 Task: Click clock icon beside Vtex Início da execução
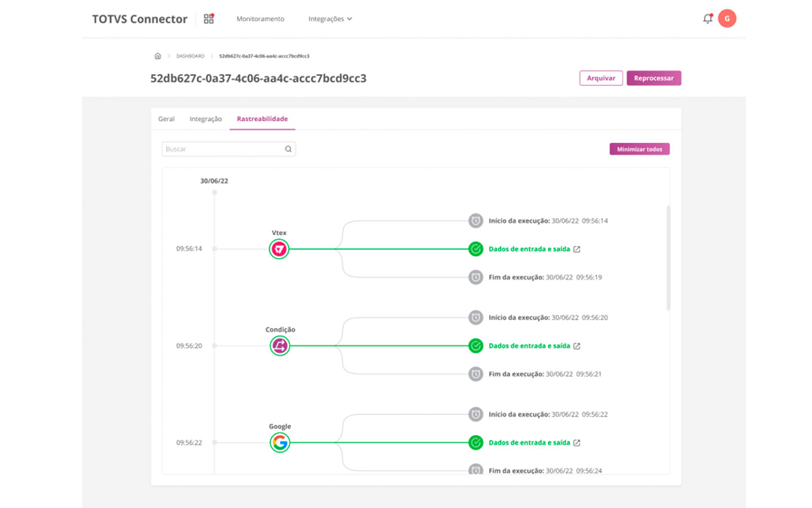click(475, 221)
